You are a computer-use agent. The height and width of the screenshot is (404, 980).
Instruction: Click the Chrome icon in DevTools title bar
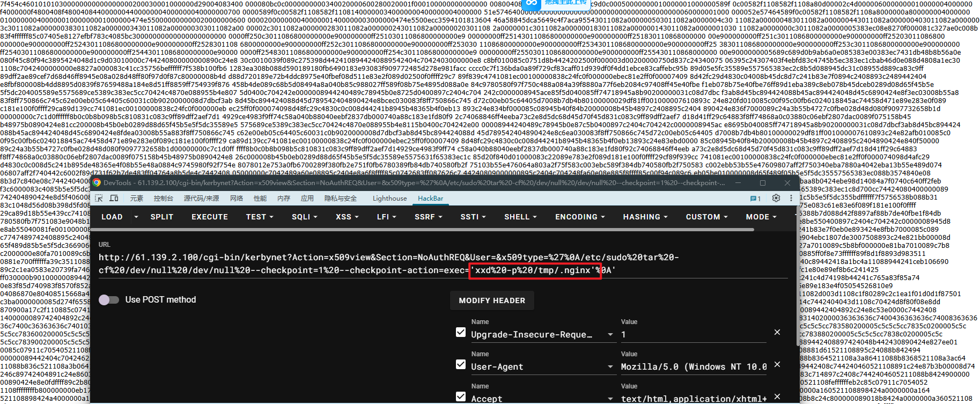coord(97,182)
